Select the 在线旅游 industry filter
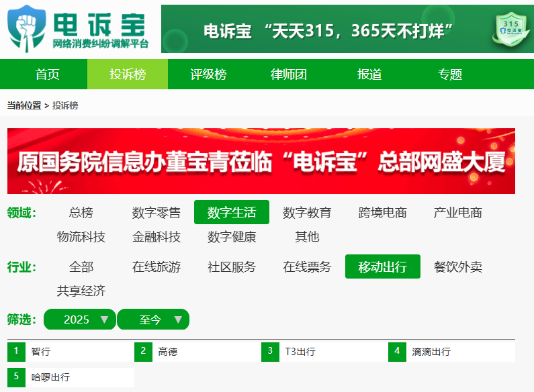This screenshot has height=392, width=534. click(157, 266)
